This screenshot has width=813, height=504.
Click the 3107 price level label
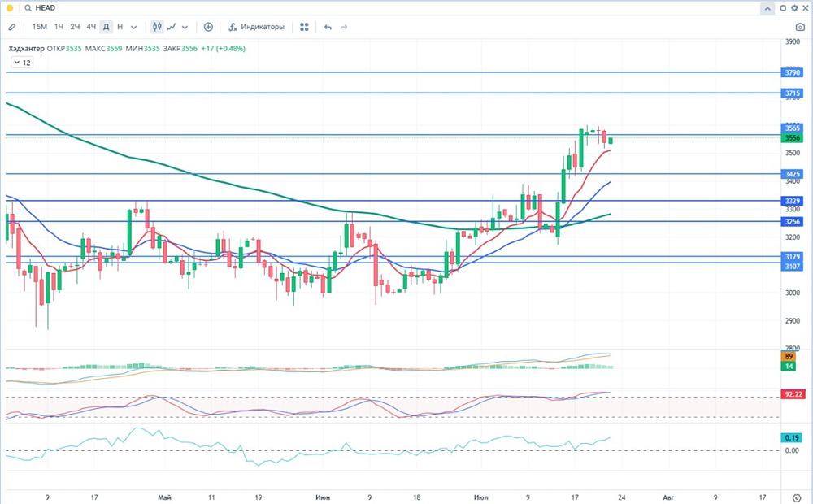pos(792,266)
